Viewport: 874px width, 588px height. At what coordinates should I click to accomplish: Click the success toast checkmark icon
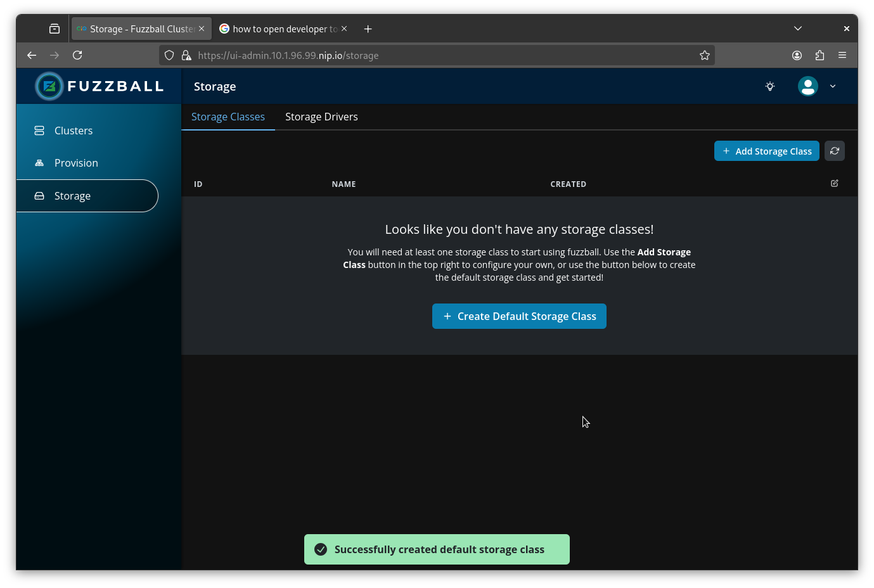321,549
